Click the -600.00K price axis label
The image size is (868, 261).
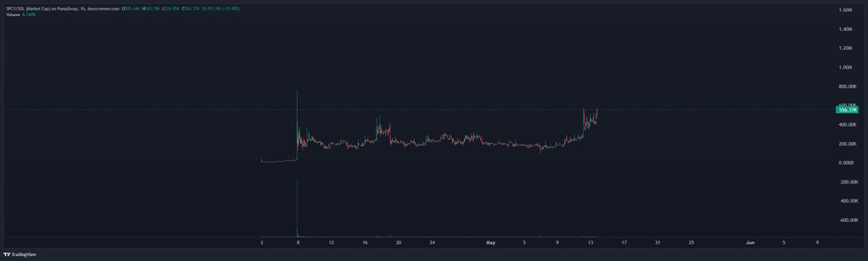click(x=848, y=220)
